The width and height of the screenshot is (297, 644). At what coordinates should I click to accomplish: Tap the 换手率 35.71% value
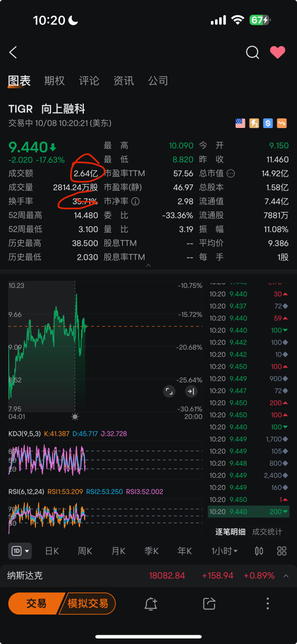tap(85, 201)
